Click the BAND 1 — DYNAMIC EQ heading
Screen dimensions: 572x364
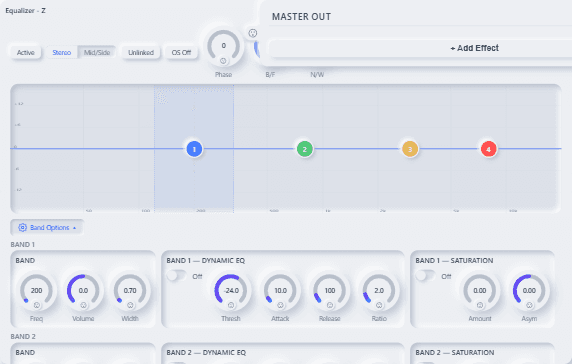pos(206,260)
